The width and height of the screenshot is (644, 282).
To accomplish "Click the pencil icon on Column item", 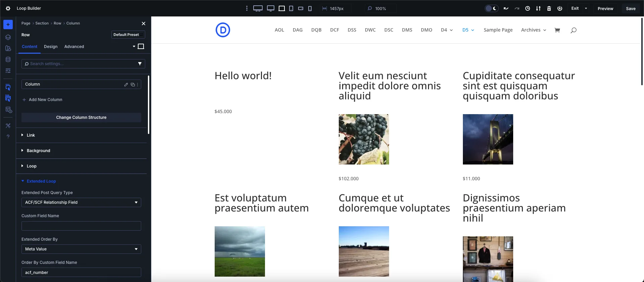I will [x=126, y=85].
